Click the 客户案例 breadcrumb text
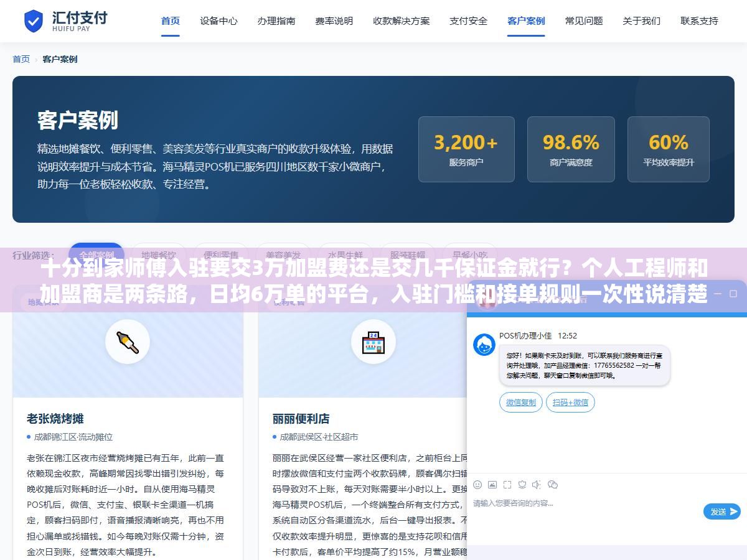747x560 pixels. point(60,59)
